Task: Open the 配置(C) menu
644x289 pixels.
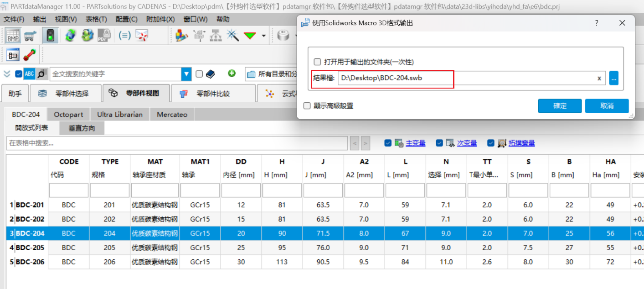Action: 127,19
